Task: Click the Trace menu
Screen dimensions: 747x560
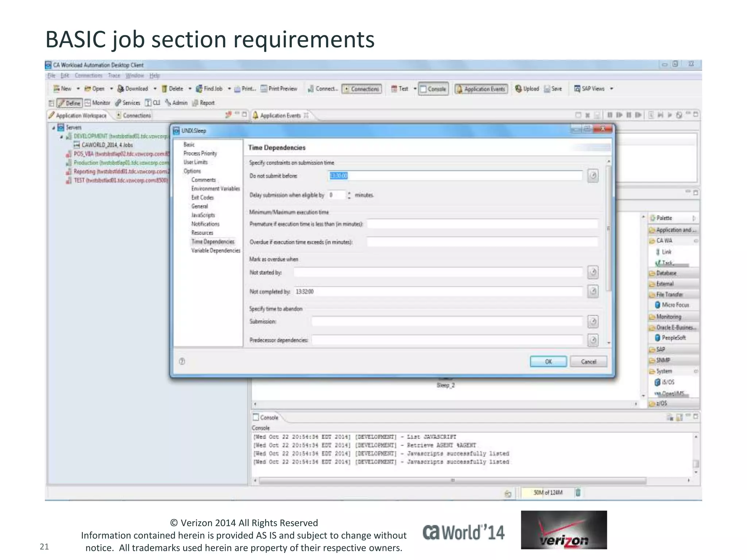Action: (x=114, y=75)
